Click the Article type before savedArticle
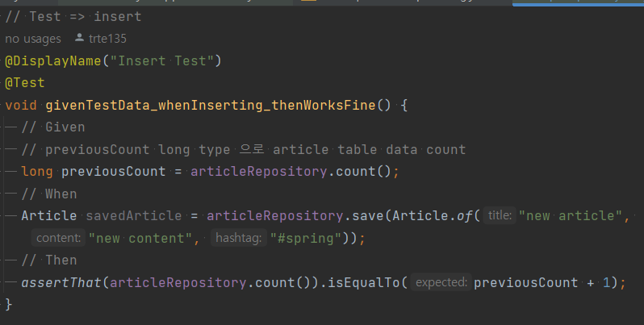The width and height of the screenshot is (644, 325). [49, 216]
